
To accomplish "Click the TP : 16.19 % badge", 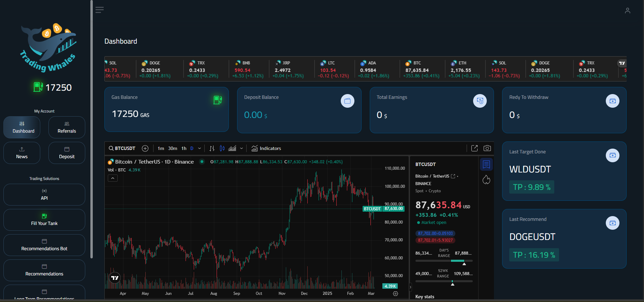I will coord(534,255).
